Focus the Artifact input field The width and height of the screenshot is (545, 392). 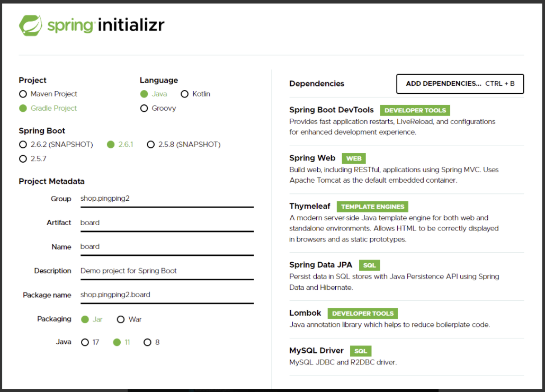coord(167,223)
